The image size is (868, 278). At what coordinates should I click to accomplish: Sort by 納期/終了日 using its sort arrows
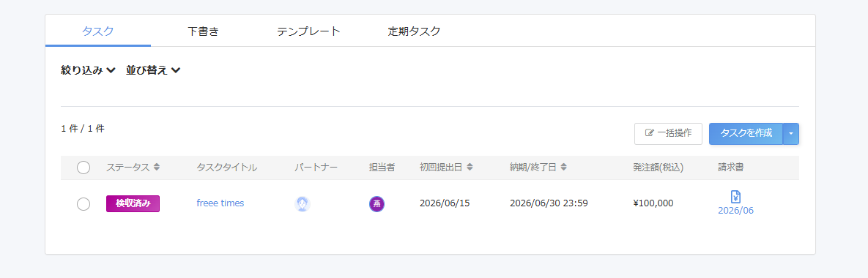click(563, 167)
